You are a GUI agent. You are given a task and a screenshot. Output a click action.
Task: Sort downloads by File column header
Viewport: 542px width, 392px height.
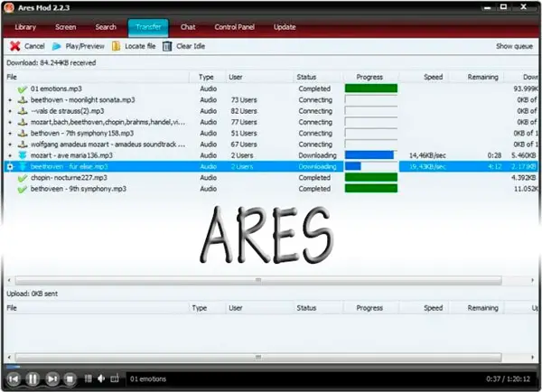(98, 77)
